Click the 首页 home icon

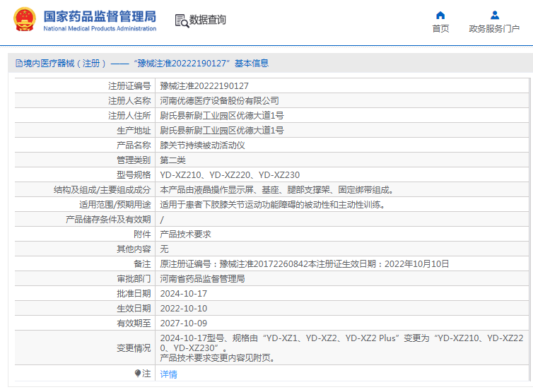tap(440, 16)
